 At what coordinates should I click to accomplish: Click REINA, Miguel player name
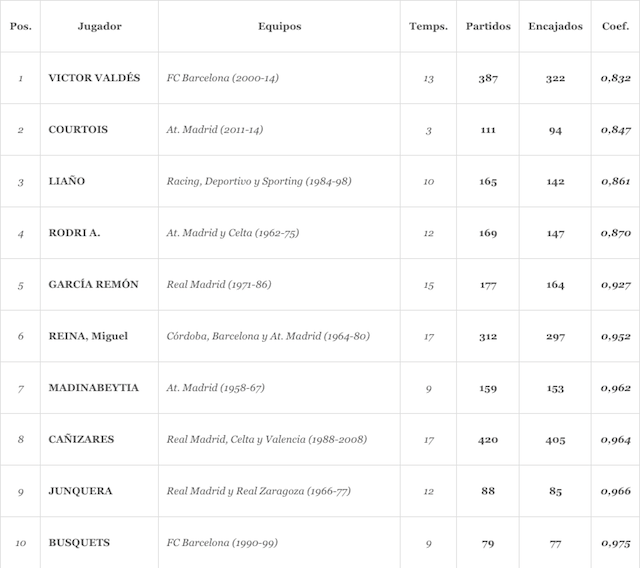coord(88,336)
